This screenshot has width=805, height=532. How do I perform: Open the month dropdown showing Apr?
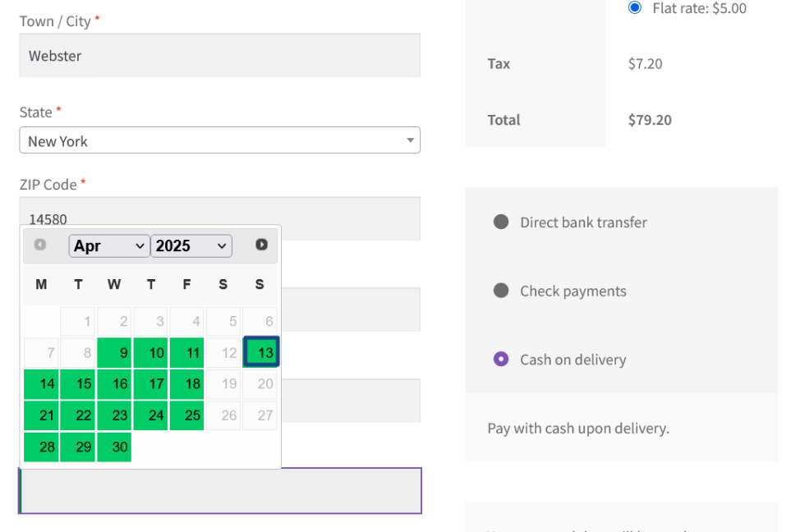click(x=108, y=245)
